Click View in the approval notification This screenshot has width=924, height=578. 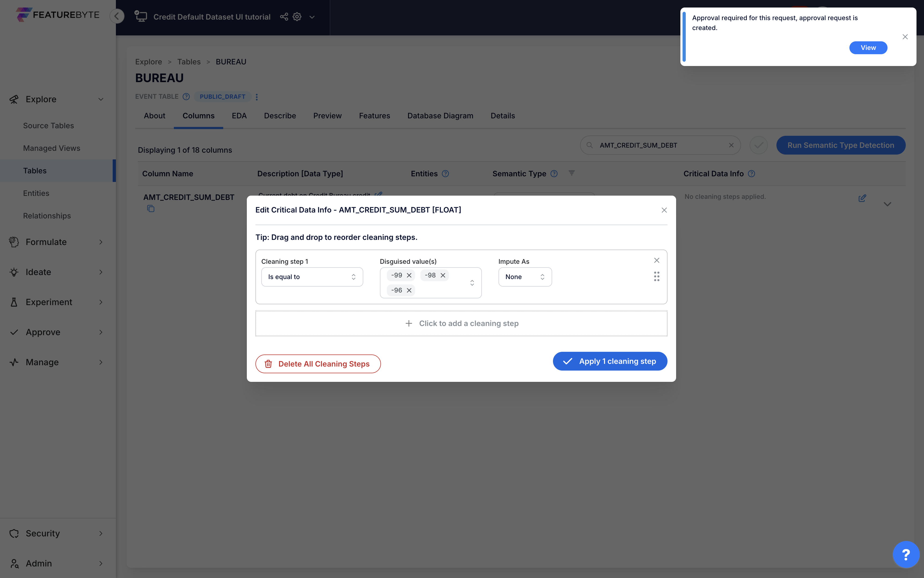pos(868,48)
